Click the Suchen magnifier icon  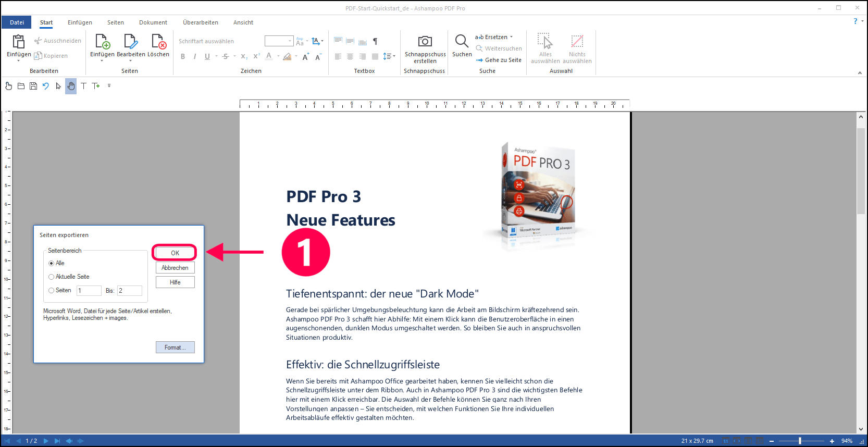(462, 41)
